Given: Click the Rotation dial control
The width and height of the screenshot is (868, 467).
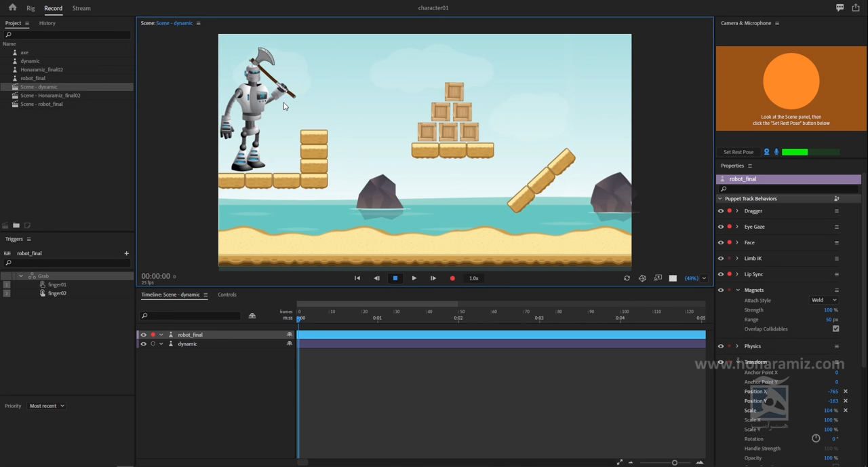Looking at the screenshot, I should [816, 438].
